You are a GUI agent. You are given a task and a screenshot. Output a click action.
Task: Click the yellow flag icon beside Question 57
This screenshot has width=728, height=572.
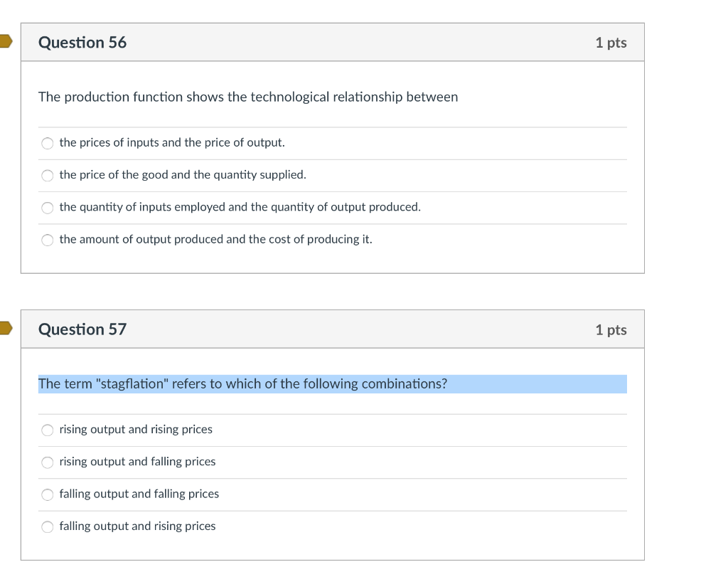click(x=4, y=328)
